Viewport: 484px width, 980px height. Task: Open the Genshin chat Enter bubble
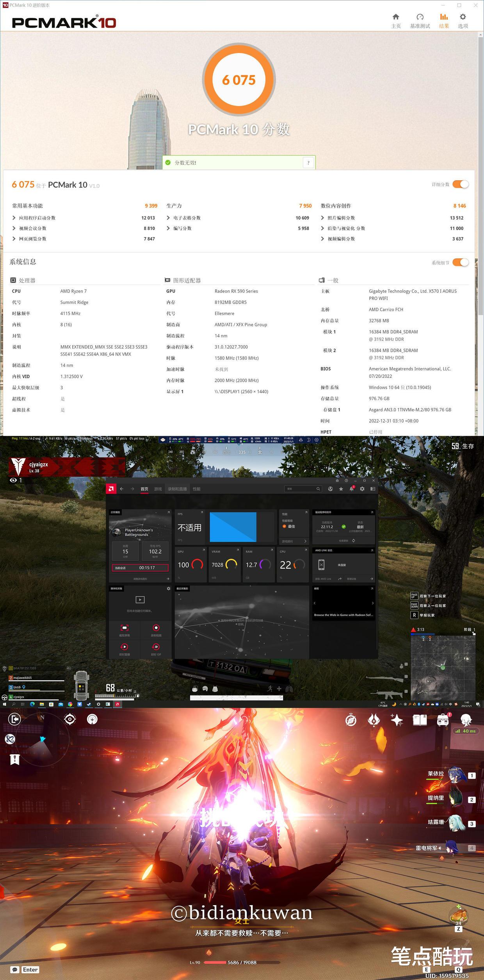(25, 969)
